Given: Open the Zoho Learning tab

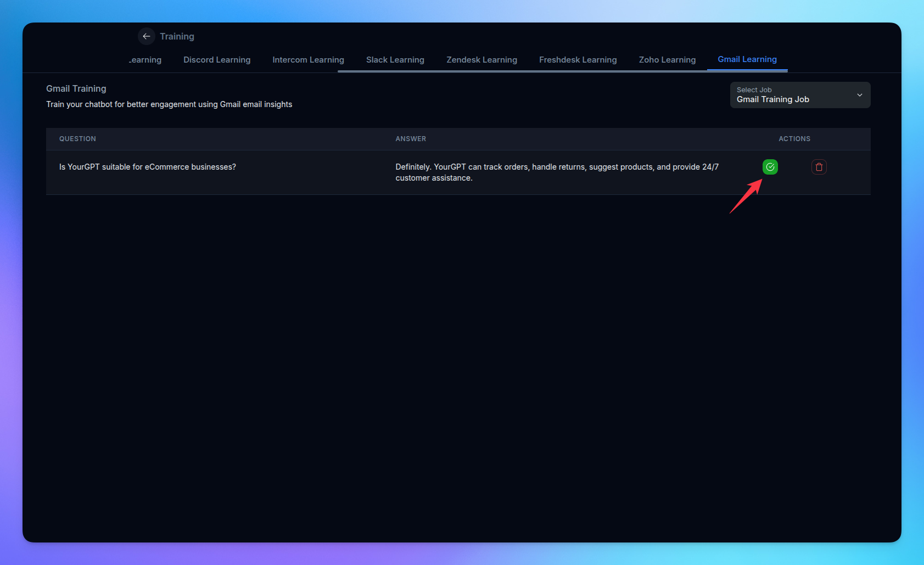Looking at the screenshot, I should tap(667, 60).
